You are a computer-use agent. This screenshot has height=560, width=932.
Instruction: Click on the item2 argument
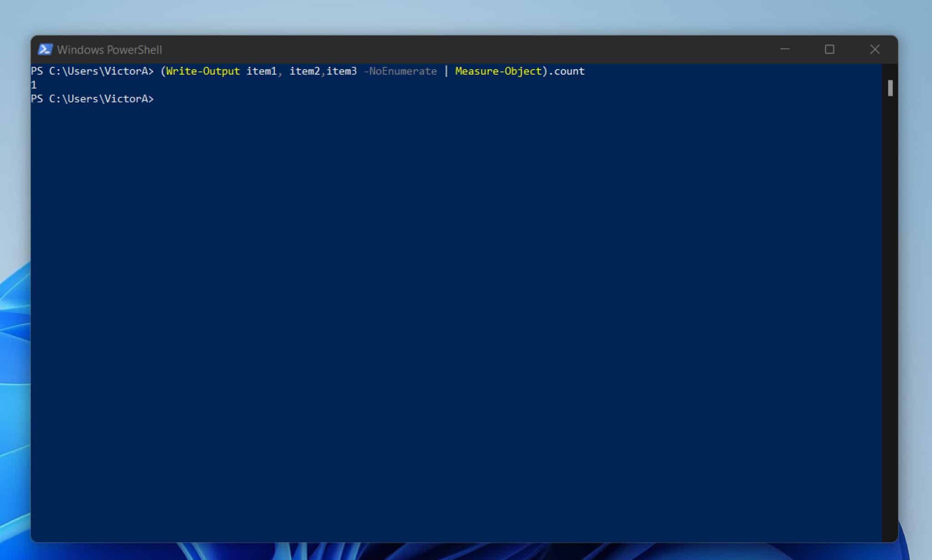304,71
